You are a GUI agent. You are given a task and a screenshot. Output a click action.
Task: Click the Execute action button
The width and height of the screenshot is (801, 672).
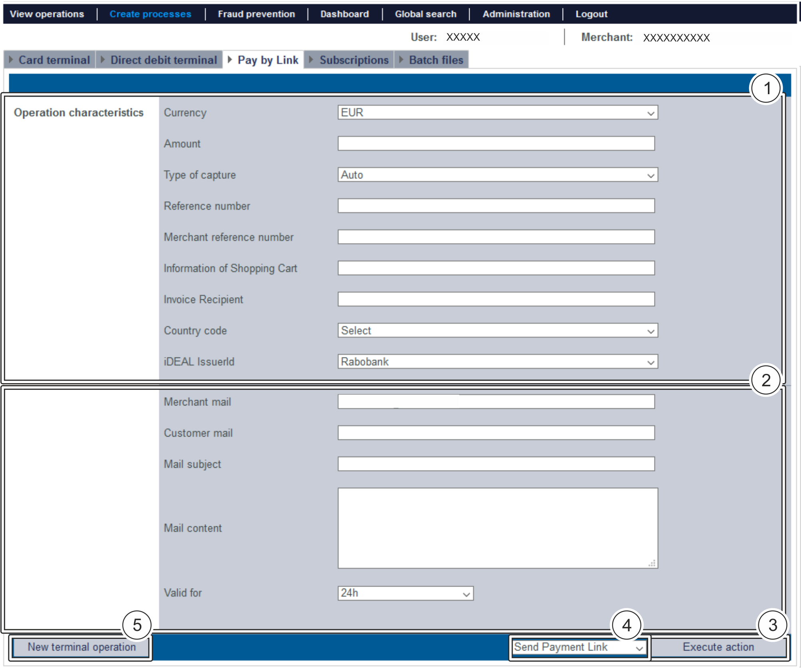(718, 647)
